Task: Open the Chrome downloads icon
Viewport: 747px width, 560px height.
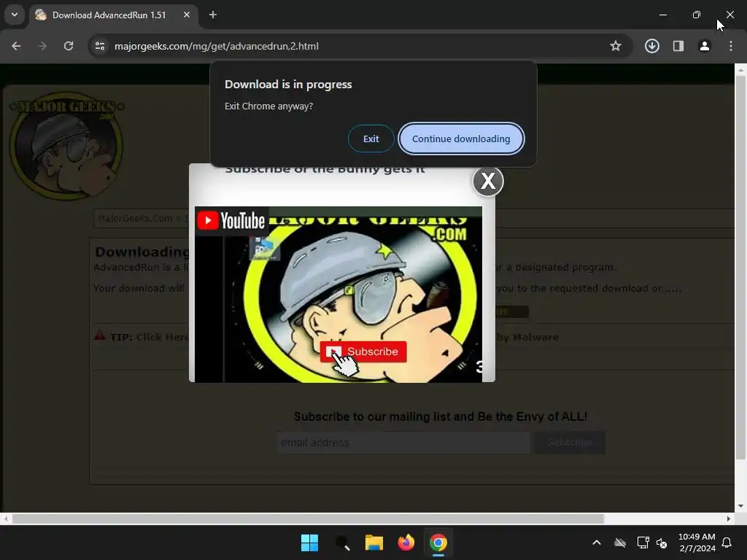Action: point(652,46)
